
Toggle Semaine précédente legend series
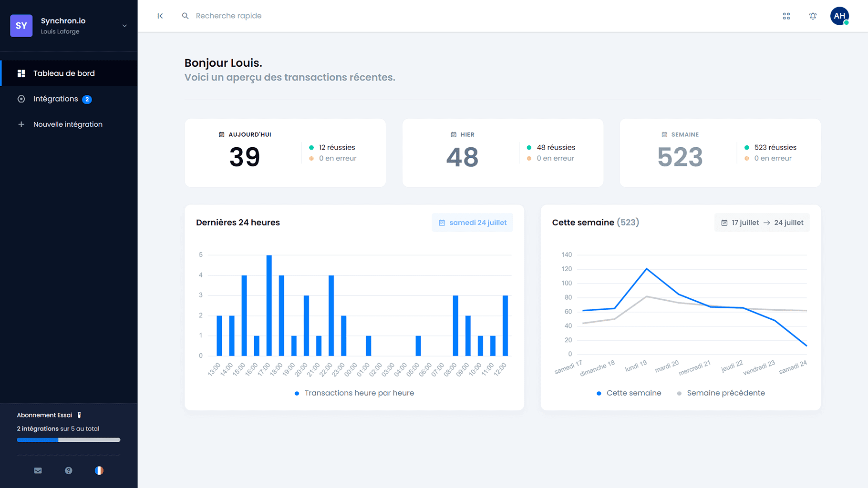(721, 393)
